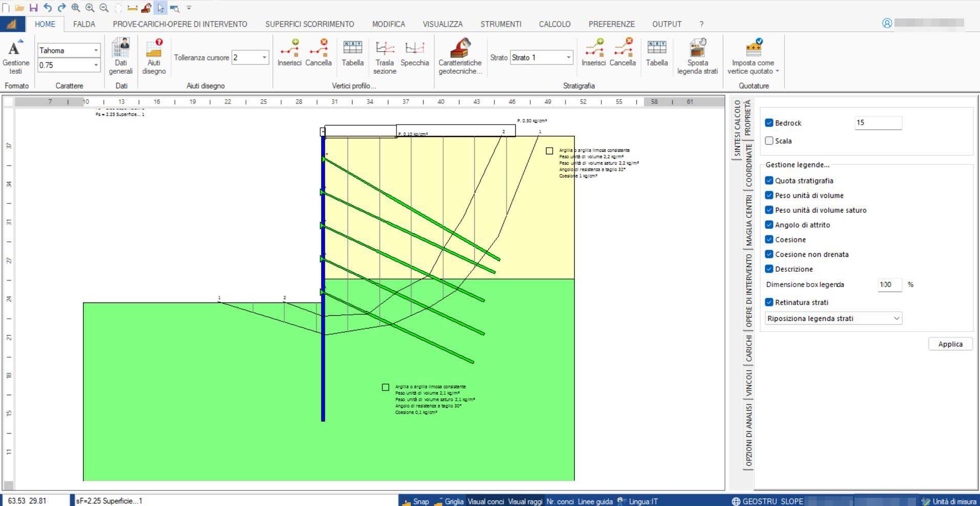Open the Tahoma font dropdown
This screenshot has width=980, height=506.
(x=96, y=50)
